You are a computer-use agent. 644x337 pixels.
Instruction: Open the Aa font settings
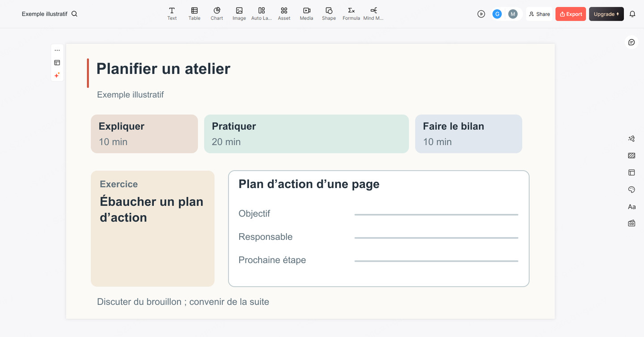pos(631,207)
